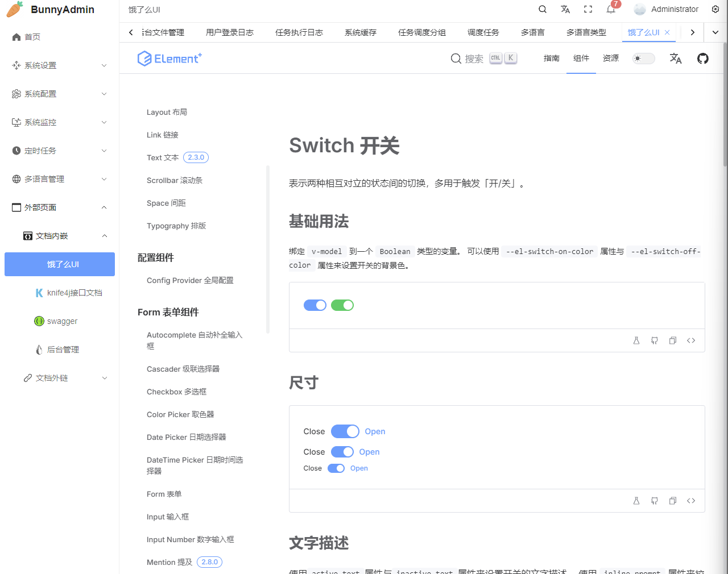Toggle the large size switch
This screenshot has height=574, width=728.
[x=345, y=431]
